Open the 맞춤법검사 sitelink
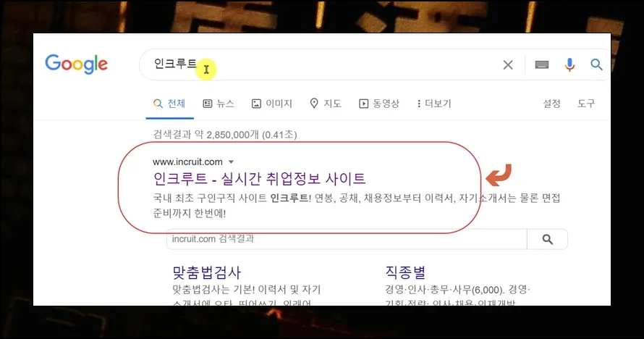Screen dimensions: 644x339 207,272
